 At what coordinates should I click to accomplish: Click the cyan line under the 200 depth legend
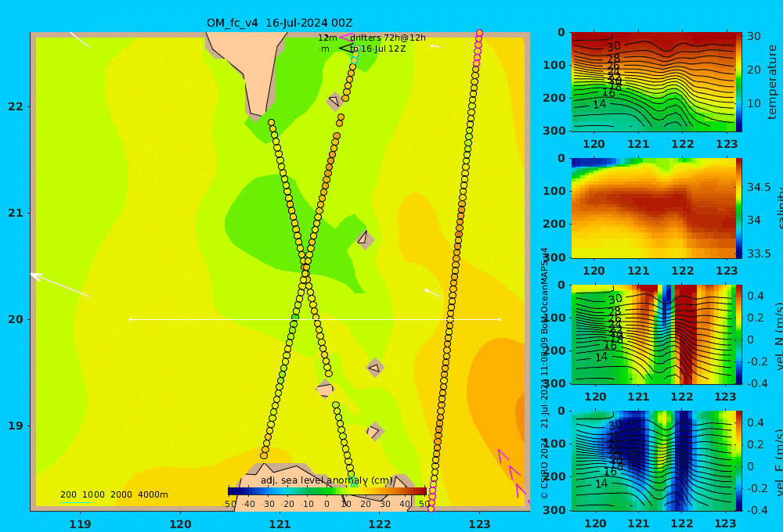75,502
